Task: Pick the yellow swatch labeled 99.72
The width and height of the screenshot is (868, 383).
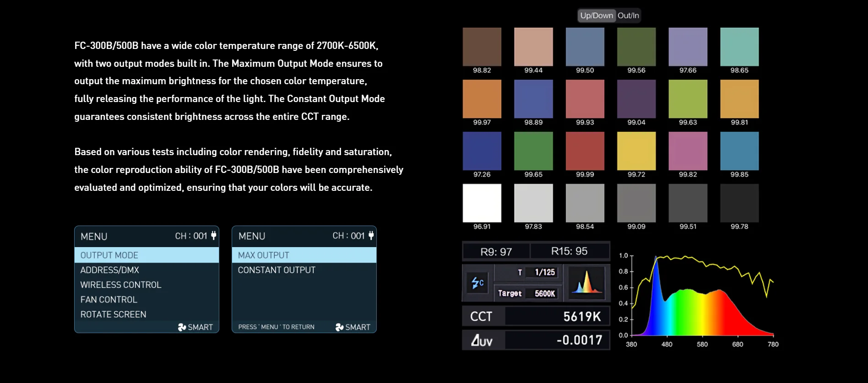Action: click(636, 151)
